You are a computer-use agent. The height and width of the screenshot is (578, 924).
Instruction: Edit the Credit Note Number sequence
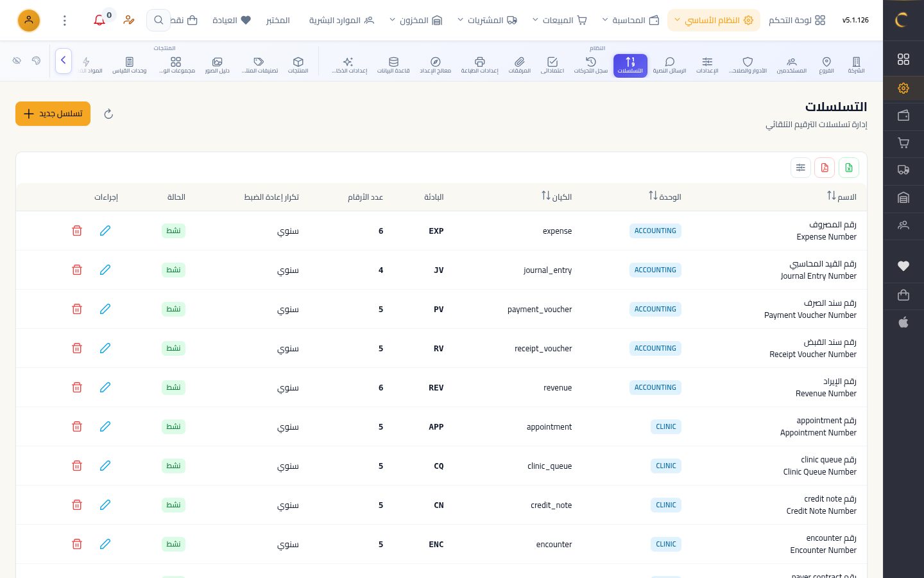[105, 505]
